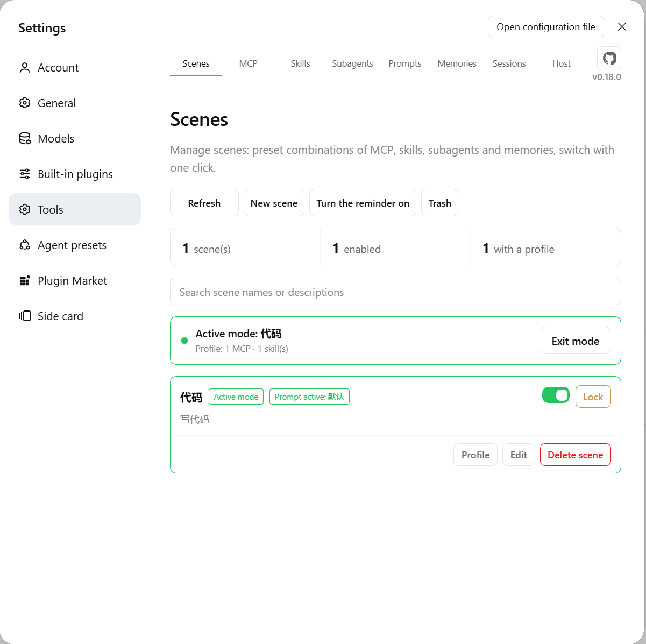
Task: Switch to the Scenes tab
Action: pos(196,63)
